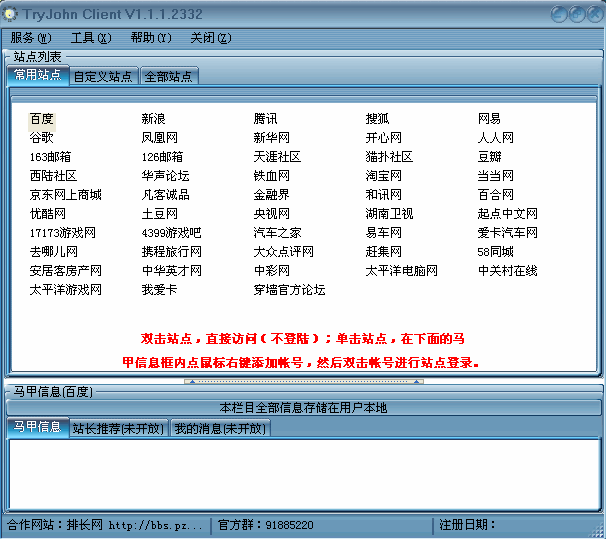Select the 凤凰网 site

pyautogui.click(x=160, y=138)
